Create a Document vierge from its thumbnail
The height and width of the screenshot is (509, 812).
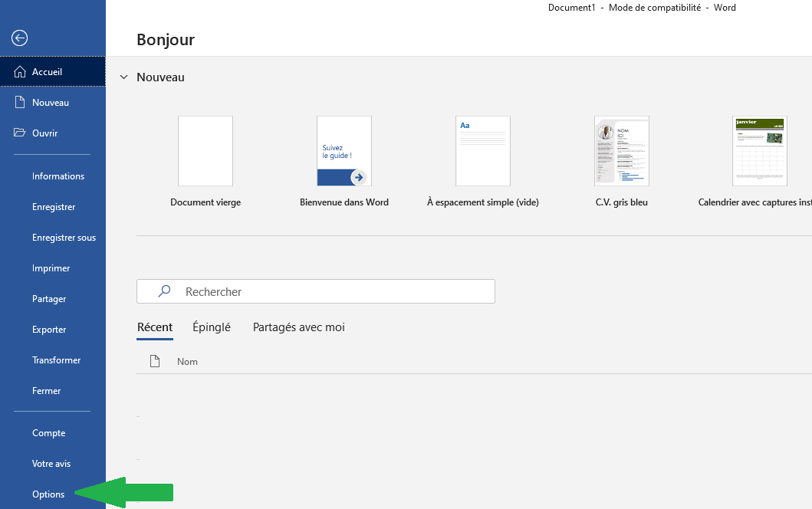click(205, 151)
